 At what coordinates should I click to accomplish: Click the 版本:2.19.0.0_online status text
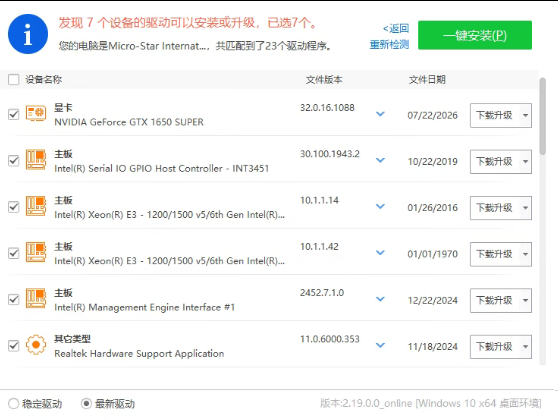[431, 403]
